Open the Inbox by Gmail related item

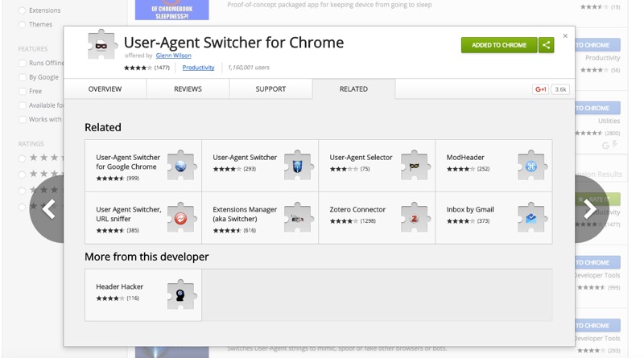click(x=493, y=218)
